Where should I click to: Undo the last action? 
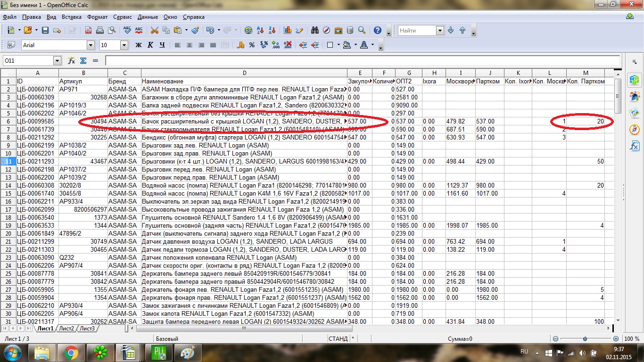coord(210,30)
